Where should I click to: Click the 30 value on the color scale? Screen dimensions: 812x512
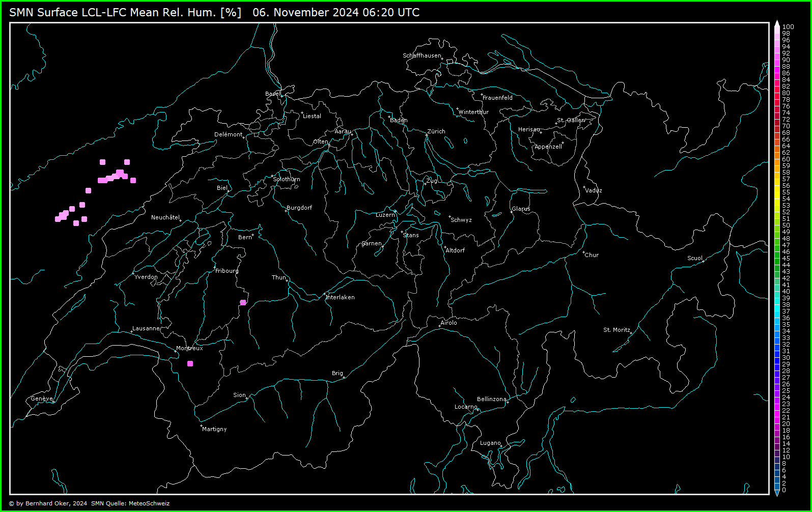coord(786,358)
